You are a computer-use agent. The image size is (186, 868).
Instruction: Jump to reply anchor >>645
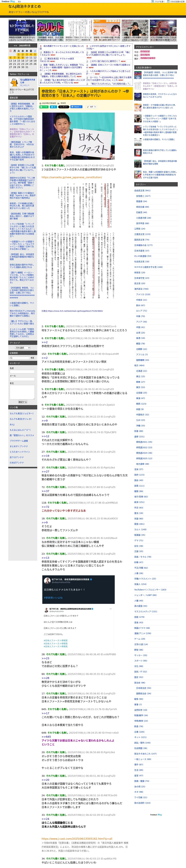click(46, 737)
